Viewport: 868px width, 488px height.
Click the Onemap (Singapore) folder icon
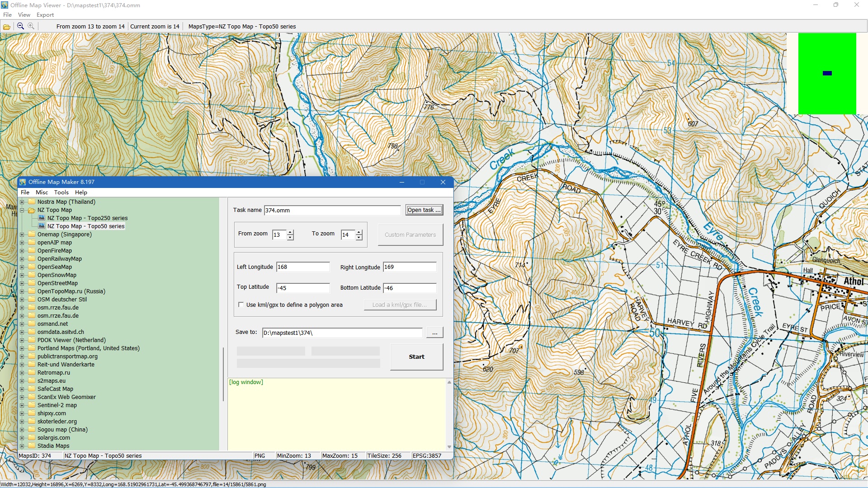[32, 234]
